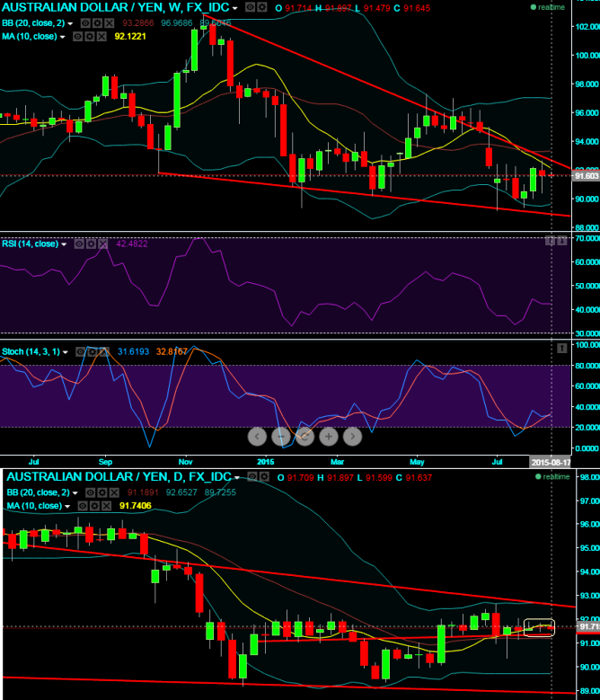Image resolution: width=600 pixels, height=700 pixels.
Task: Expand the weekly AUSTRALIAN DOLLAR / YEN symbol dropdown
Action: point(234,8)
